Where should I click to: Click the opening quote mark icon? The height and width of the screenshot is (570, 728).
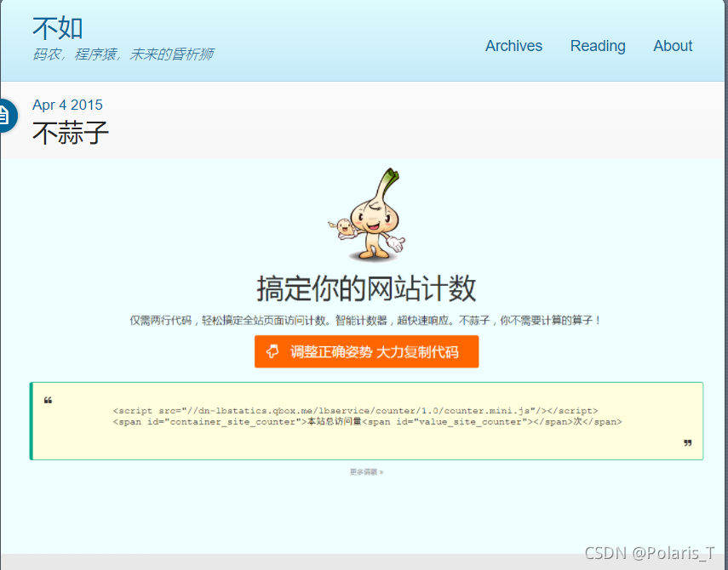tap(48, 400)
